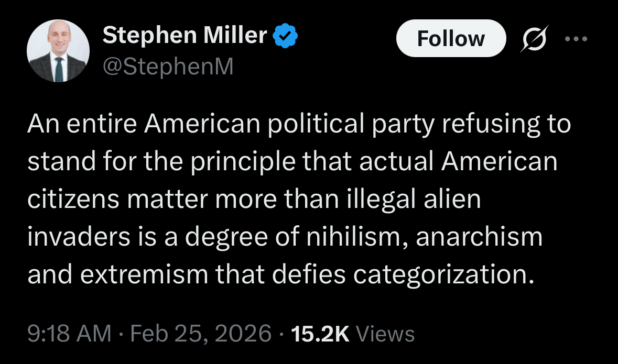This screenshot has width=618, height=364.
Task: Click the word "categorization" in the tweet
Action: [443, 275]
